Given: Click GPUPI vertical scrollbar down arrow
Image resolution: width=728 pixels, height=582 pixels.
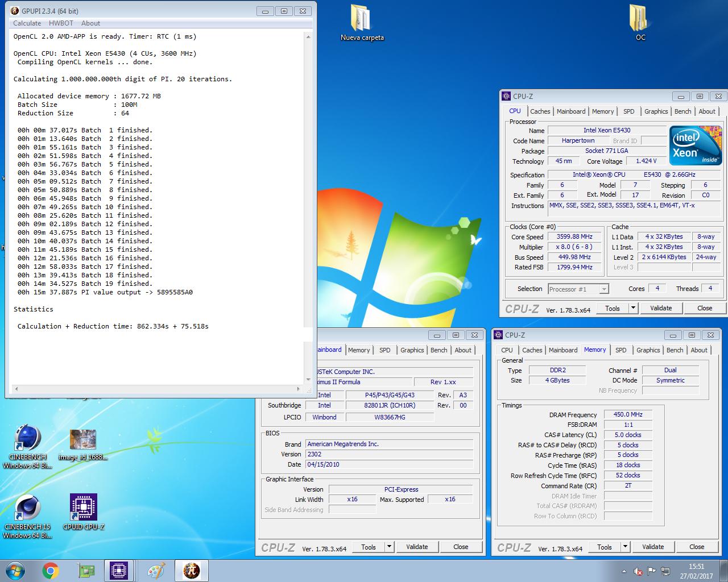Looking at the screenshot, I should click(308, 380).
